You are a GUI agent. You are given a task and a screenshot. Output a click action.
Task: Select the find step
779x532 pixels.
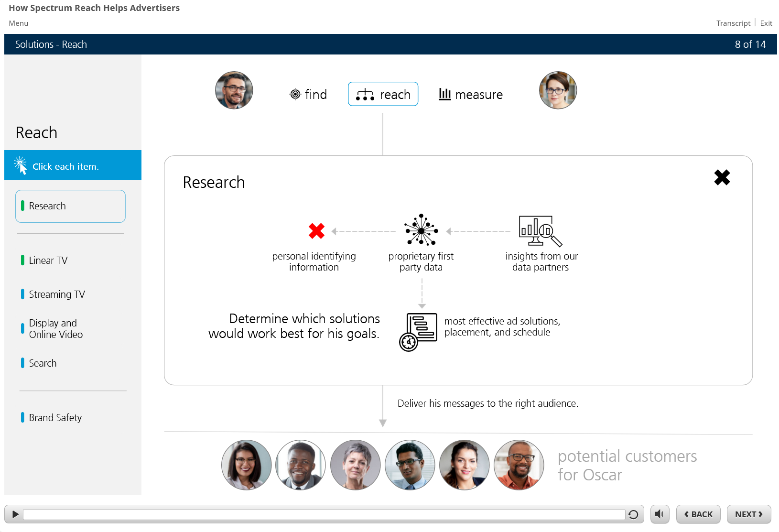308,94
